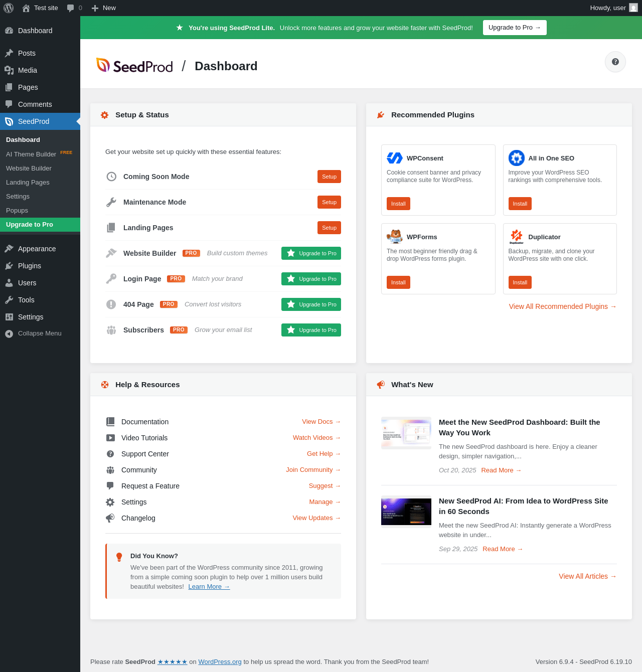Click the user avatar in admin bar
This screenshot has height=672, width=642.
pyautogui.click(x=633, y=8)
